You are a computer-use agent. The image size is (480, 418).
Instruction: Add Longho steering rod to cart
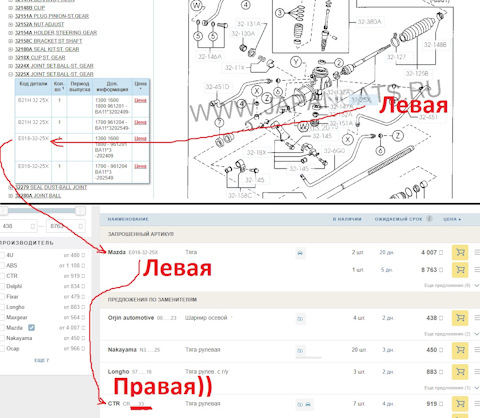[x=460, y=372]
